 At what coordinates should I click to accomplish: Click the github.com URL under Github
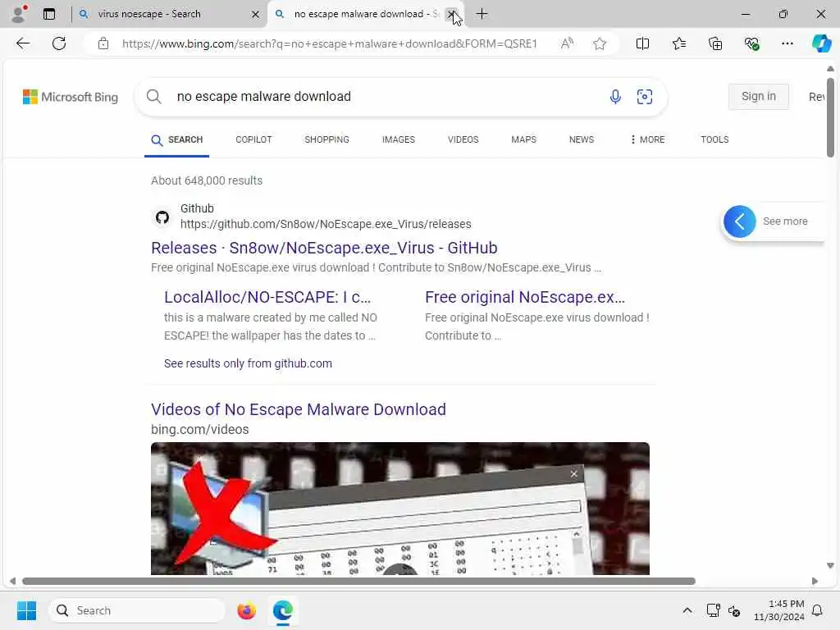pos(326,224)
